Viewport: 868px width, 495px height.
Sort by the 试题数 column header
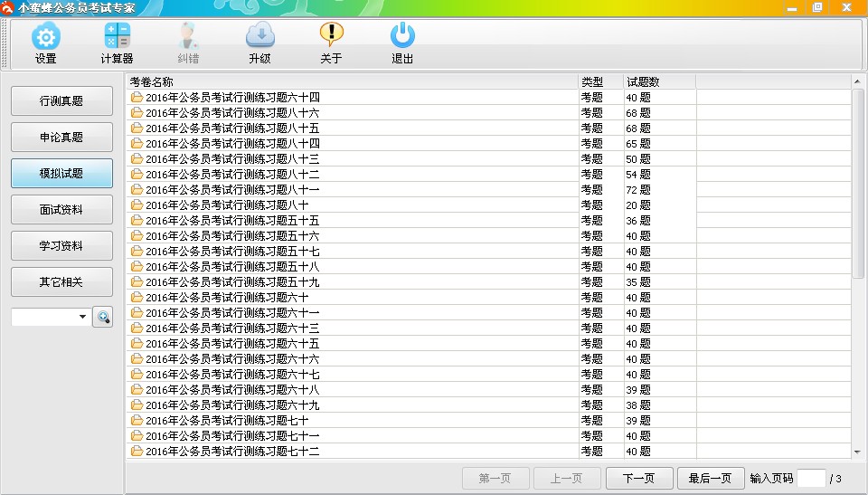(x=660, y=82)
